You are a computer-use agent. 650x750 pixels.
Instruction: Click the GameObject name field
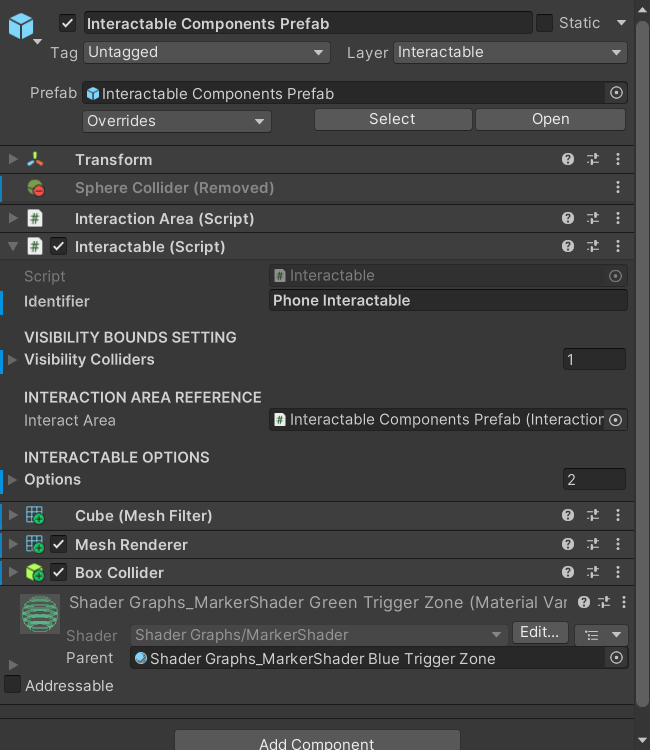[x=308, y=23]
